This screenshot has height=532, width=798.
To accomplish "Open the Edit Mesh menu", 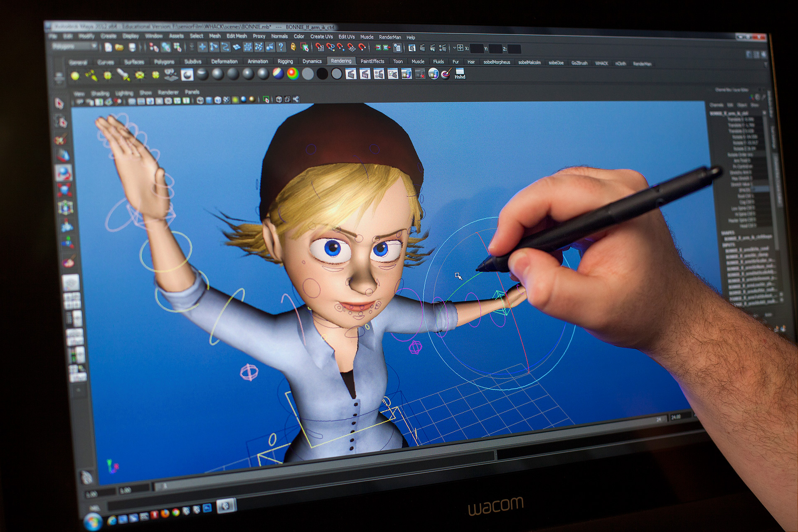I will (x=236, y=36).
